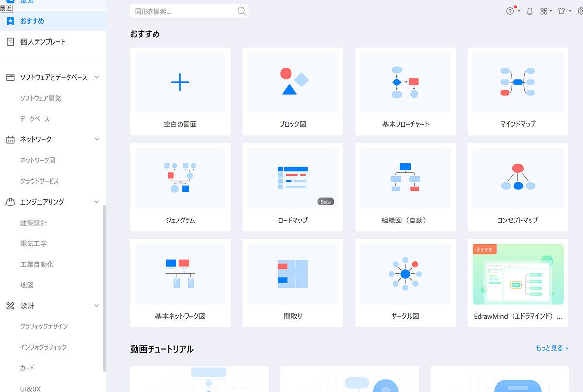Viewport: 583px width, 392px height.
Task: Open the notifications bell
Action: click(530, 11)
